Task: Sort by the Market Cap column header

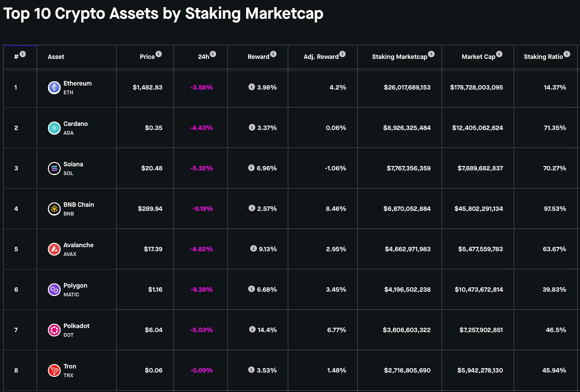Action: click(478, 57)
